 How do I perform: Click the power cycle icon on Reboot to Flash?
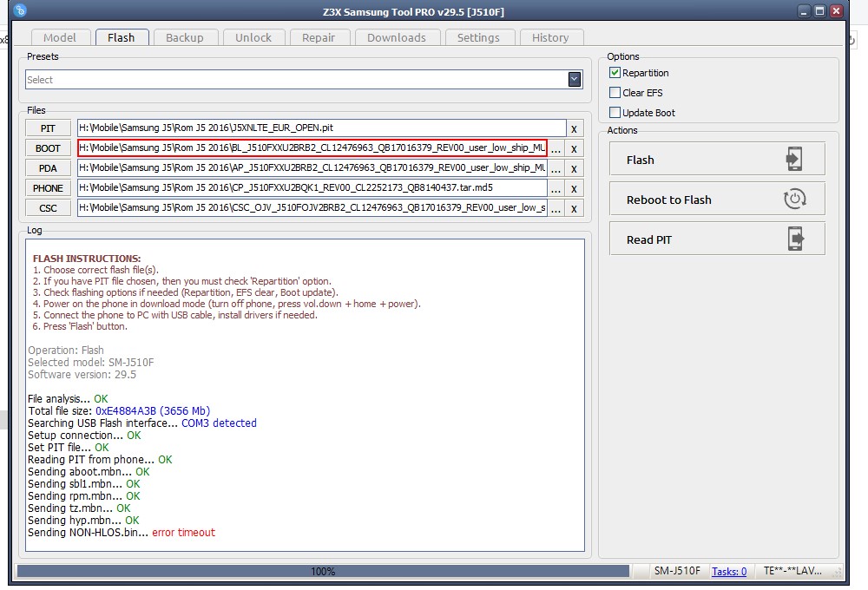pyautogui.click(x=794, y=200)
